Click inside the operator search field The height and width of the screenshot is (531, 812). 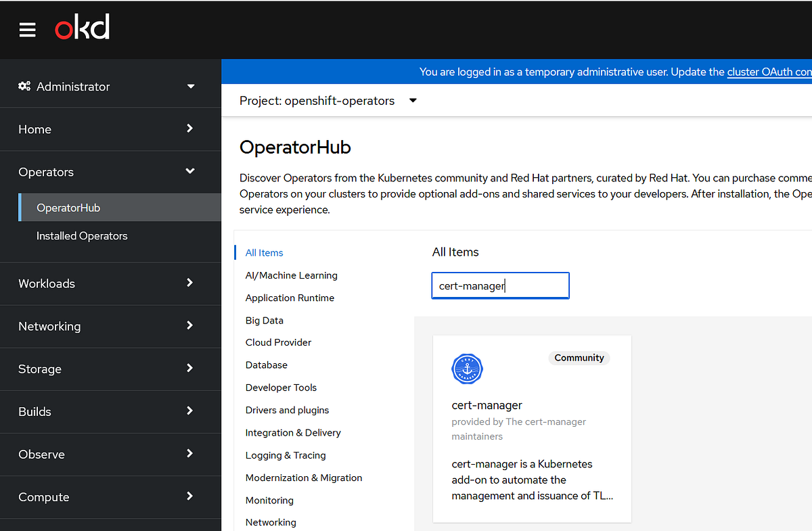point(500,285)
